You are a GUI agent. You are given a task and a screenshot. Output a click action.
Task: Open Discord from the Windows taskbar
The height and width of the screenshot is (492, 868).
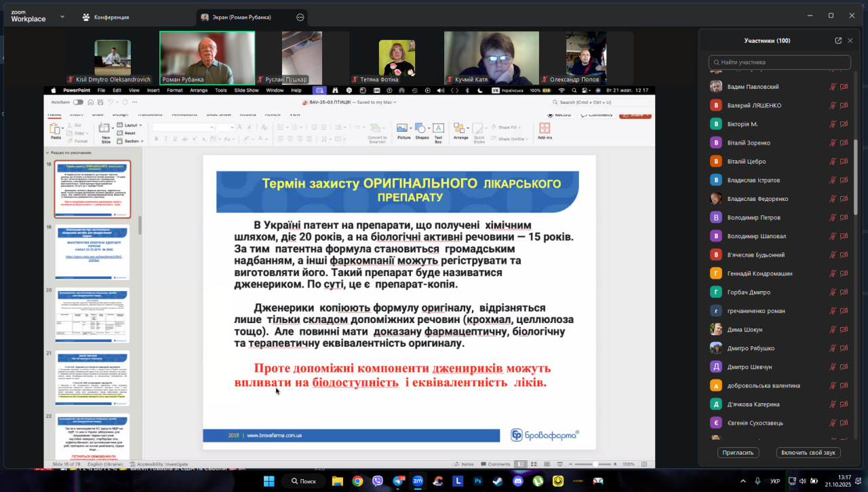(518, 481)
